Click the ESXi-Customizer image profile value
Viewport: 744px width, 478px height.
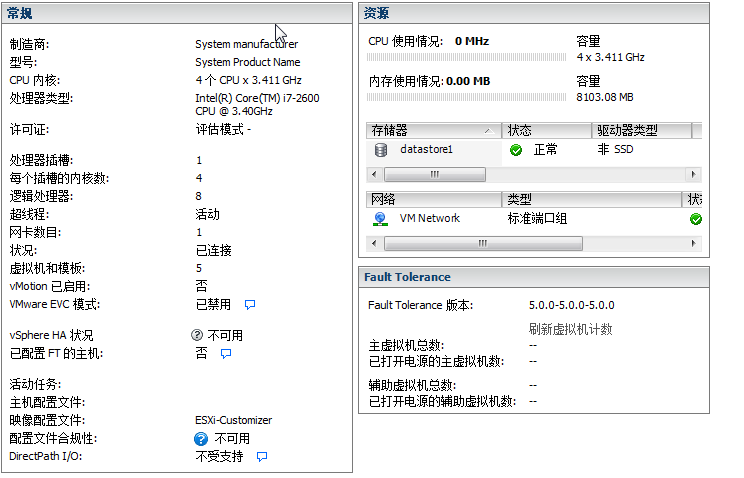tap(233, 421)
